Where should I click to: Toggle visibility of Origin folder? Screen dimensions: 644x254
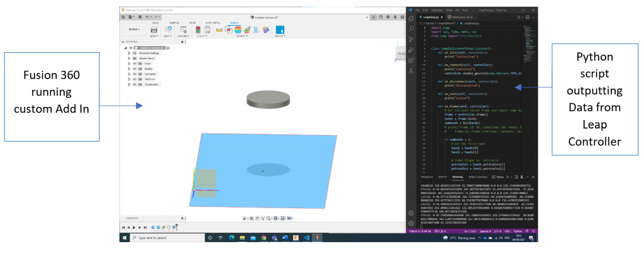[135, 63]
